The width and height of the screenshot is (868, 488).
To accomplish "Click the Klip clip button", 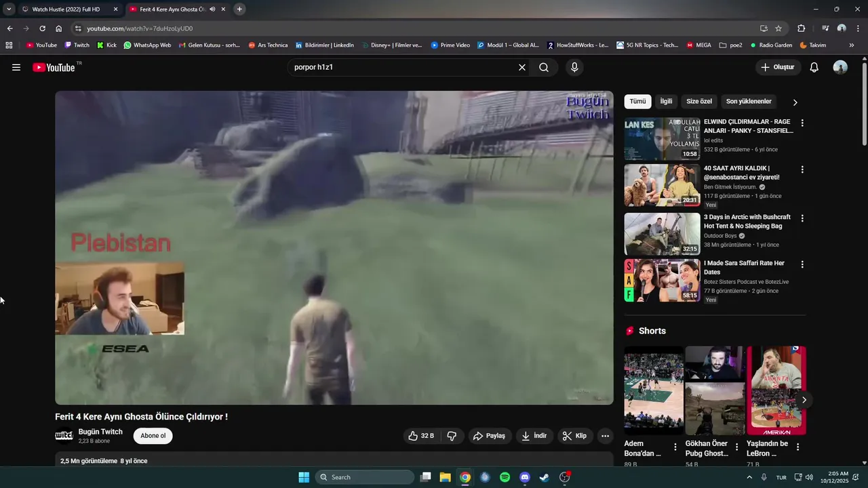I will point(574,436).
